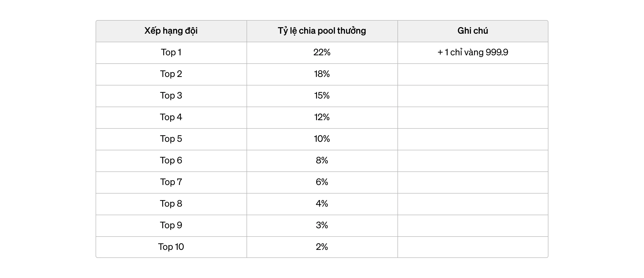Select the "Top 9" cell
644x278 pixels.
point(171,225)
